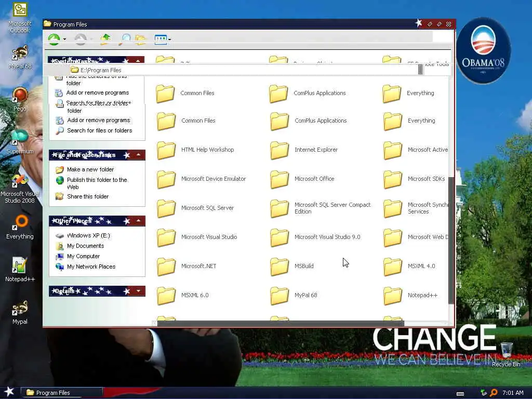The height and width of the screenshot is (399, 532).
Task: Select the Microsoft SDKs folder
Action: point(414,179)
